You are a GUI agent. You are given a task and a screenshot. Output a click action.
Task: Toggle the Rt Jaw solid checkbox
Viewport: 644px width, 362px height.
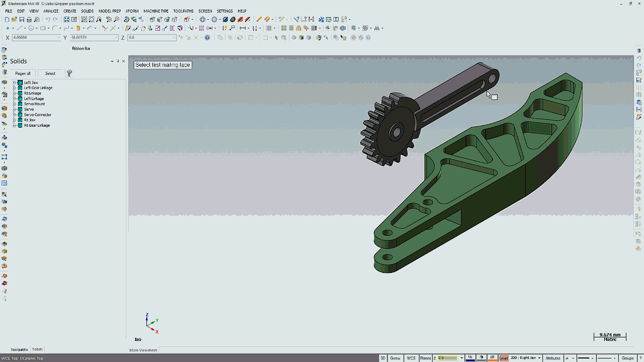(x=20, y=120)
